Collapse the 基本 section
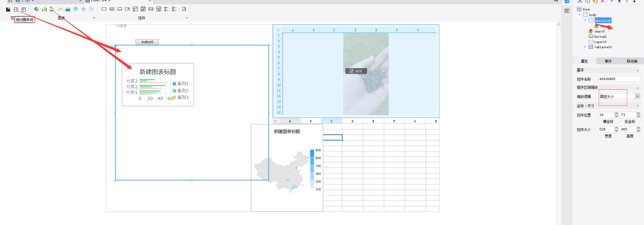Viewport: 644px width, 225px height. point(638,71)
